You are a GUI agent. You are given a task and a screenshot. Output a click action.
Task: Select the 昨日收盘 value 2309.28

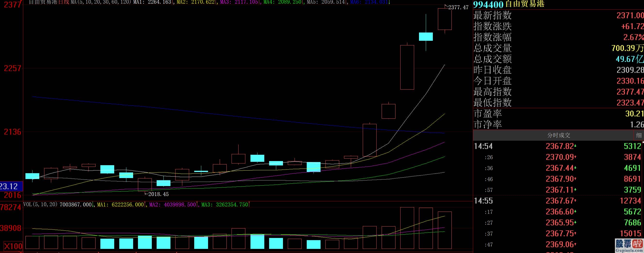click(630, 70)
